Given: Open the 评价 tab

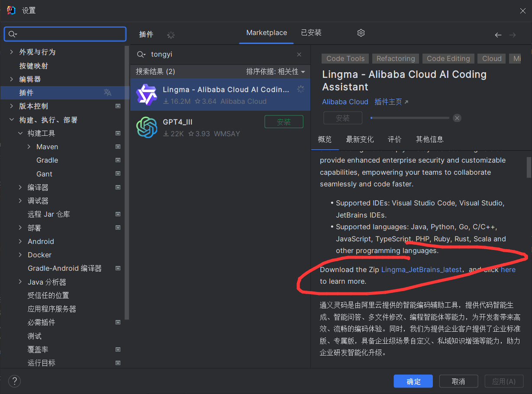Looking at the screenshot, I should (394, 139).
